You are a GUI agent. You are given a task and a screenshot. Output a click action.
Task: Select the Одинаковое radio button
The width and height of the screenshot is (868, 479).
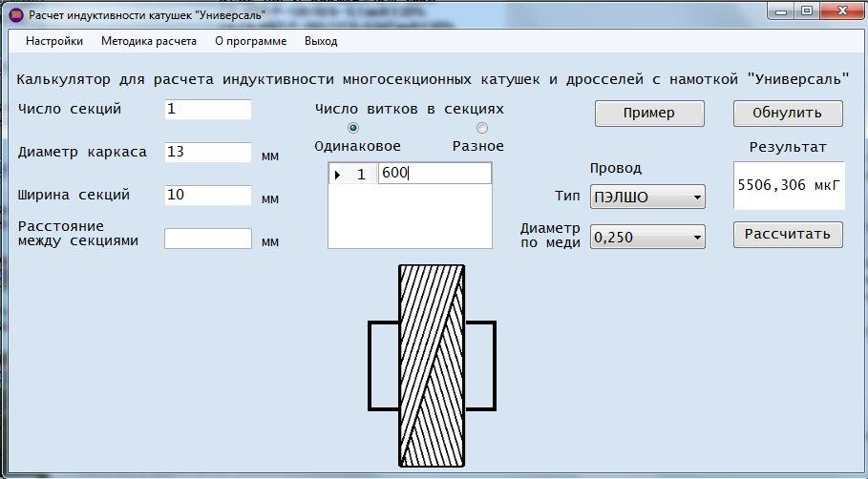pos(352,128)
